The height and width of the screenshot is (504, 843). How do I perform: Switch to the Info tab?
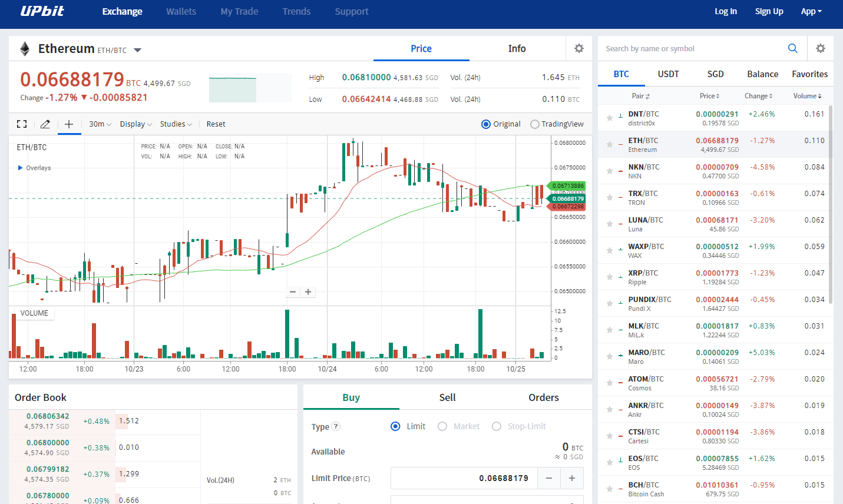coord(517,48)
